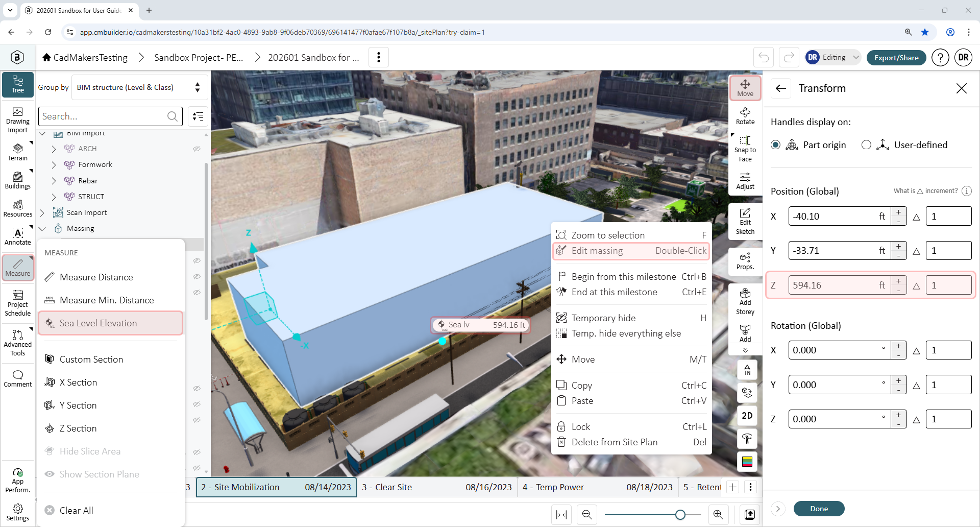The image size is (980, 527).
Task: Open the Terrain tool
Action: [18, 152]
